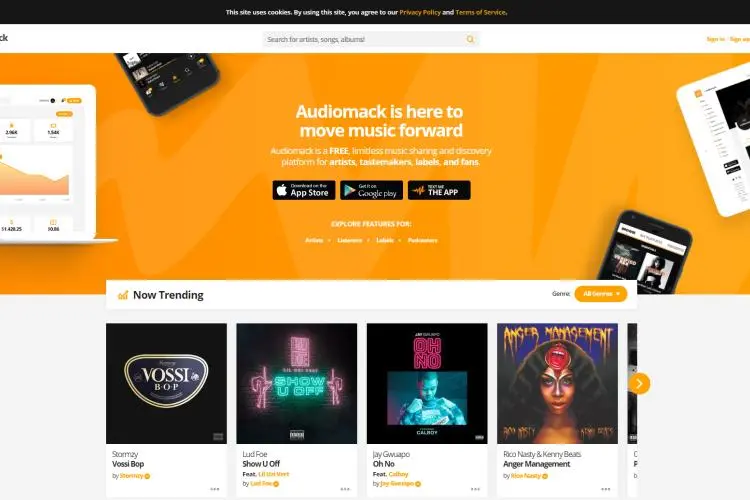Viewport: 750px width, 500px height.
Task: Open the Anger Management album cover
Action: click(x=557, y=383)
